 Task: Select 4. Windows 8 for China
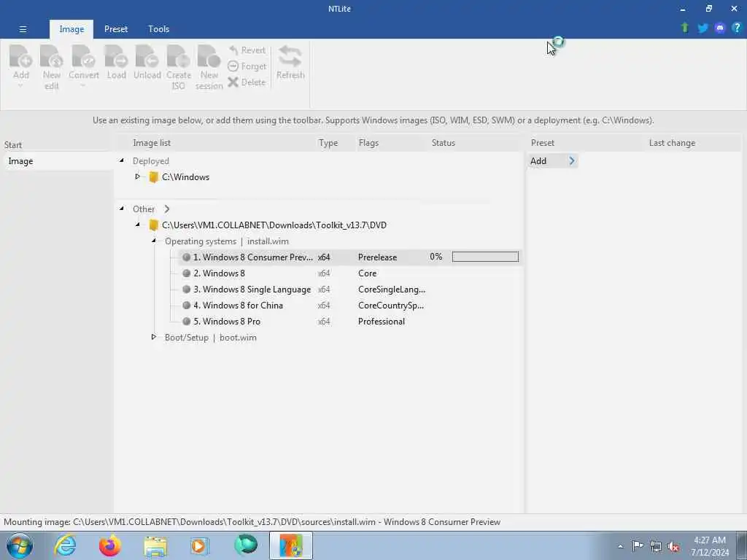point(350,306)
